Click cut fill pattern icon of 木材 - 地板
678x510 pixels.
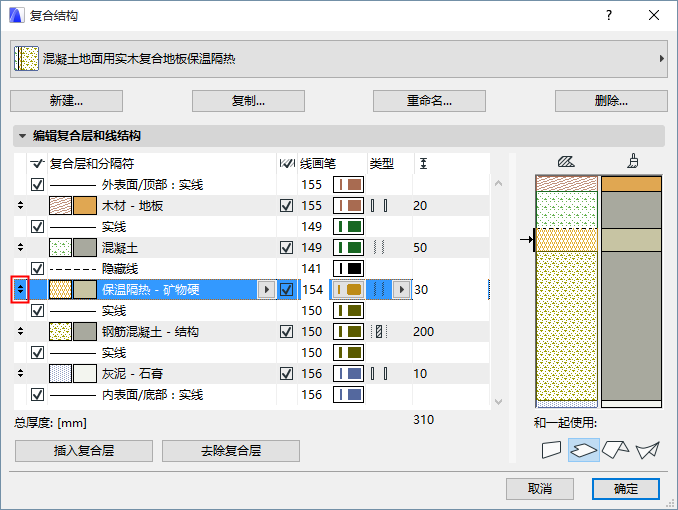click(x=60, y=205)
